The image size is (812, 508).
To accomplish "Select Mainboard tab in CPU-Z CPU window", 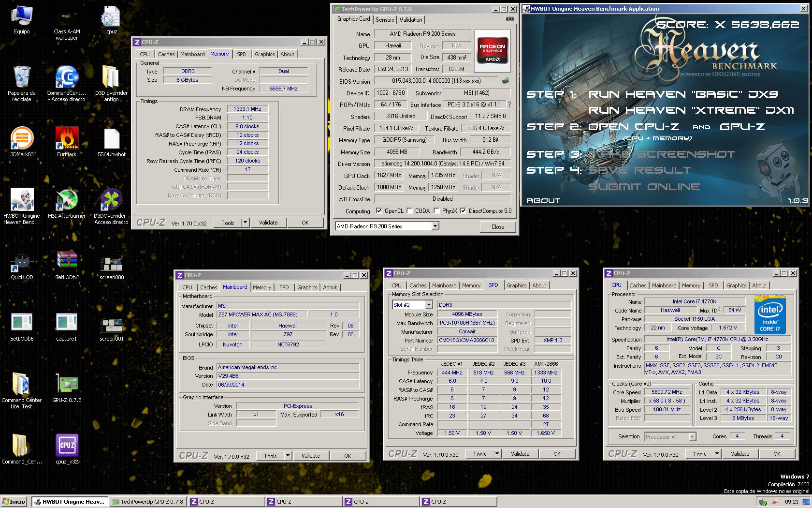I will (664, 285).
